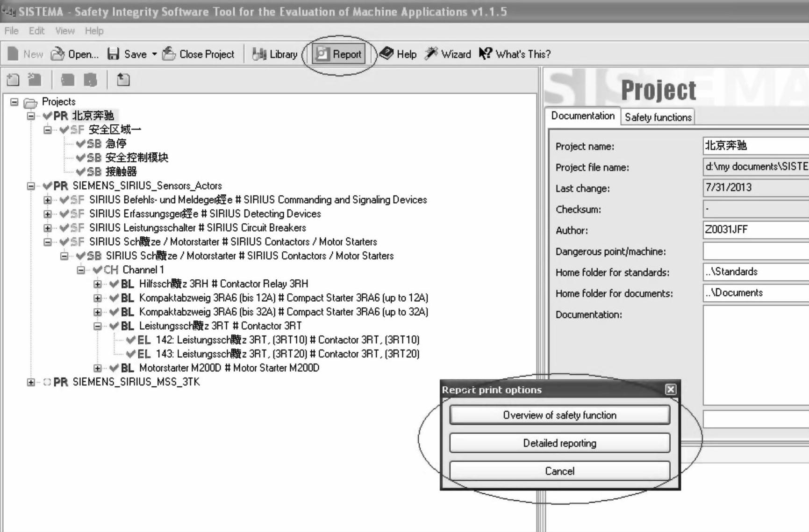Open the Edit menu
The width and height of the screenshot is (809, 532).
(x=36, y=31)
